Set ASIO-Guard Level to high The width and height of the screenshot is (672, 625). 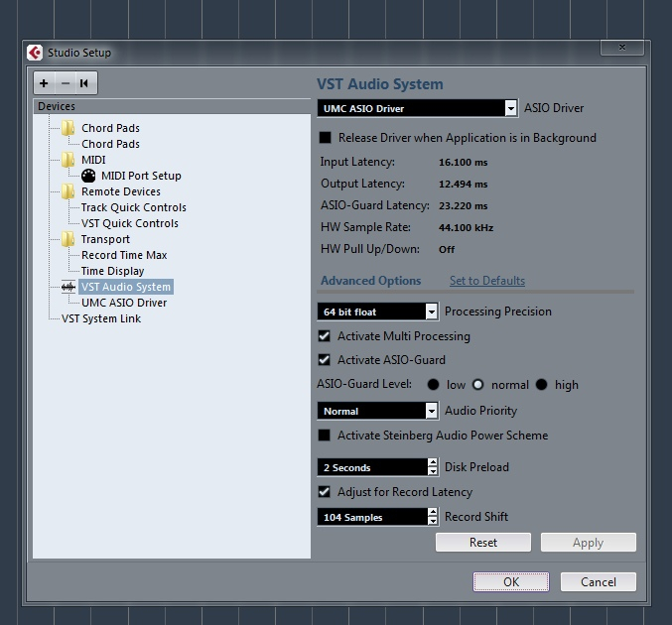[541, 385]
